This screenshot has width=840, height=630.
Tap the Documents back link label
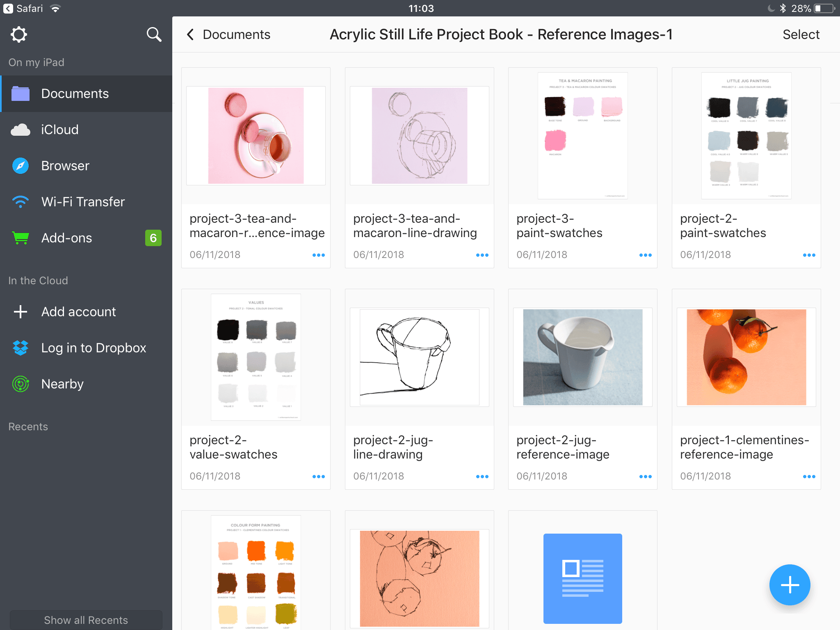(237, 34)
